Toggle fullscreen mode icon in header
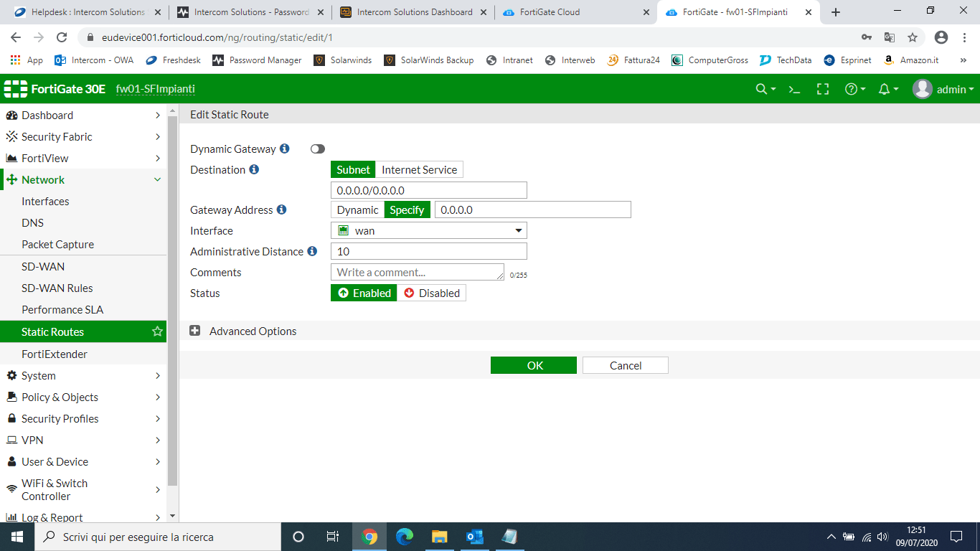980x551 pixels. (823, 89)
